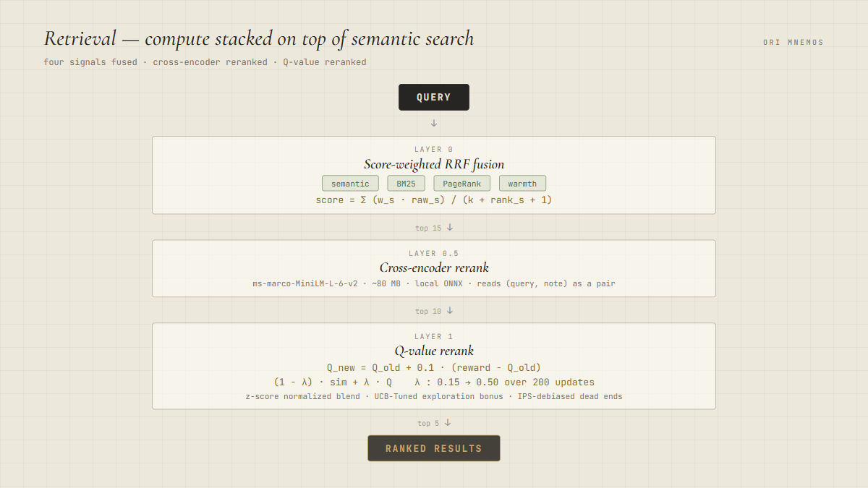Click the QUERY box at the top

(433, 98)
